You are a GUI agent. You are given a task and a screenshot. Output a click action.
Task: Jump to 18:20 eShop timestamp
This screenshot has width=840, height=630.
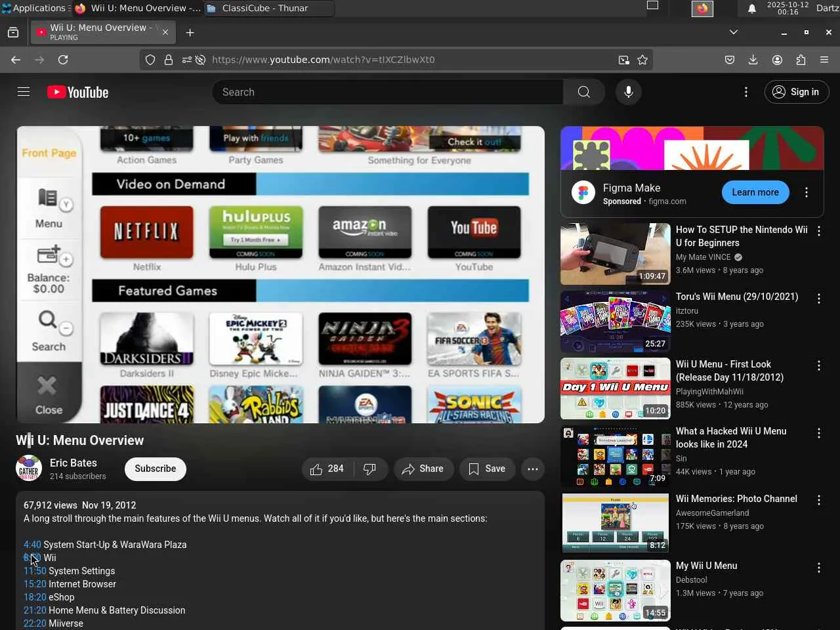click(35, 597)
